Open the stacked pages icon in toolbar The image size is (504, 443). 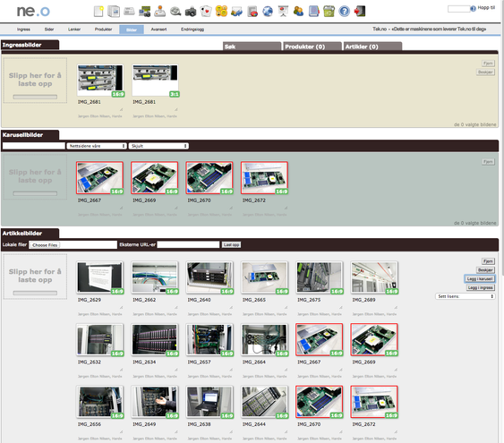coord(114,12)
